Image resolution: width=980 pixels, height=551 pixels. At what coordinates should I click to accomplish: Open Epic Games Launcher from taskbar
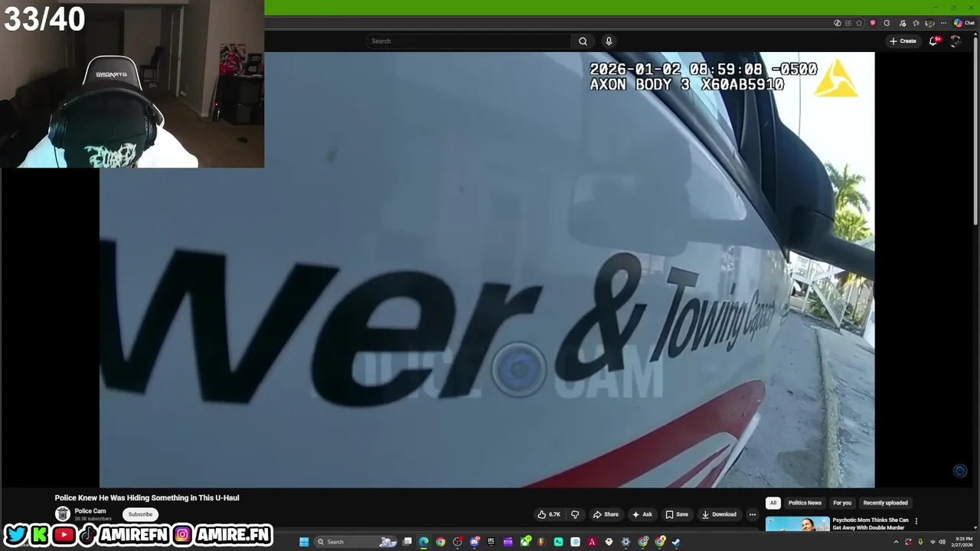[491, 542]
